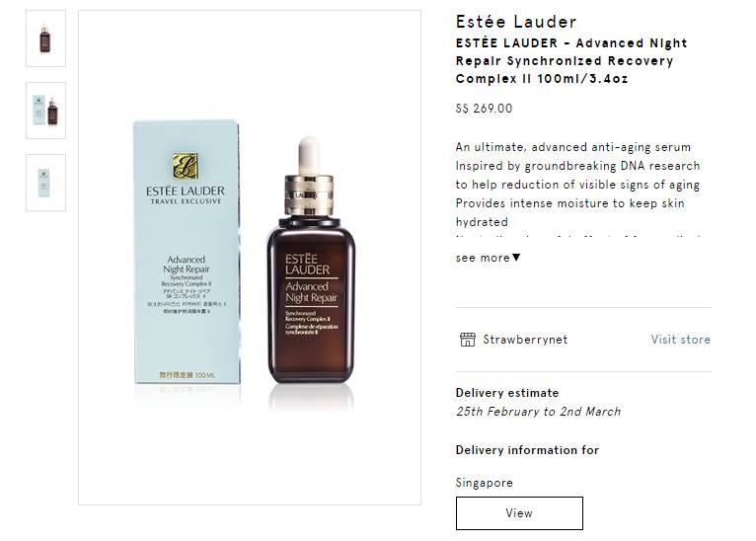This screenshot has width=756, height=541.
Task: Click the brown serum bottle in image
Action: click(311, 261)
